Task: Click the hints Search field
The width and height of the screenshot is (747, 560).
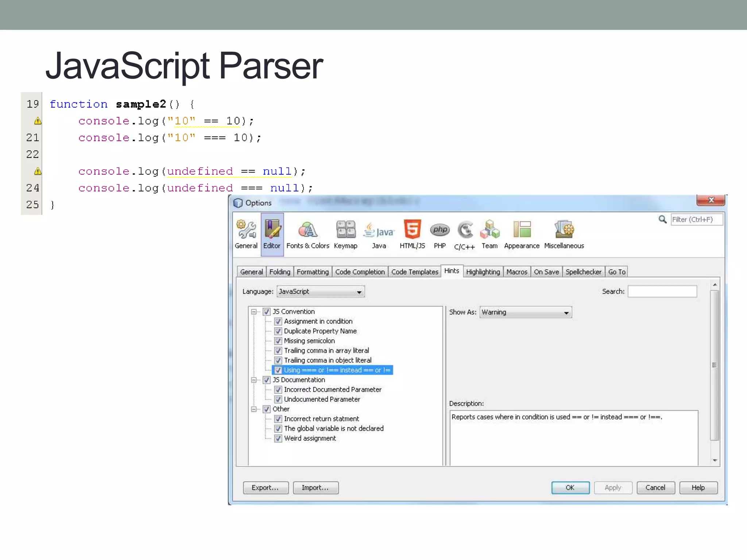Action: pos(662,291)
